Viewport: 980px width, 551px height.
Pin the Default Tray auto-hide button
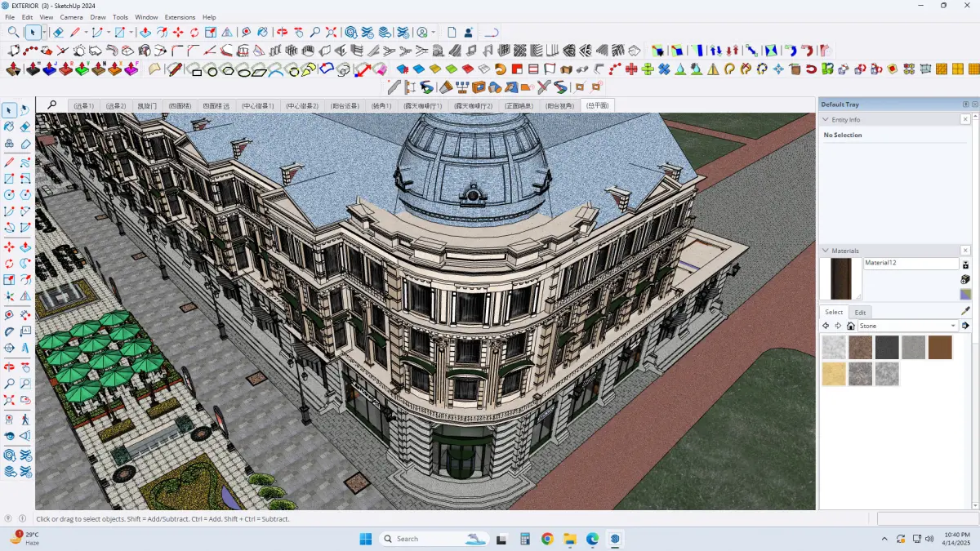[965, 104]
